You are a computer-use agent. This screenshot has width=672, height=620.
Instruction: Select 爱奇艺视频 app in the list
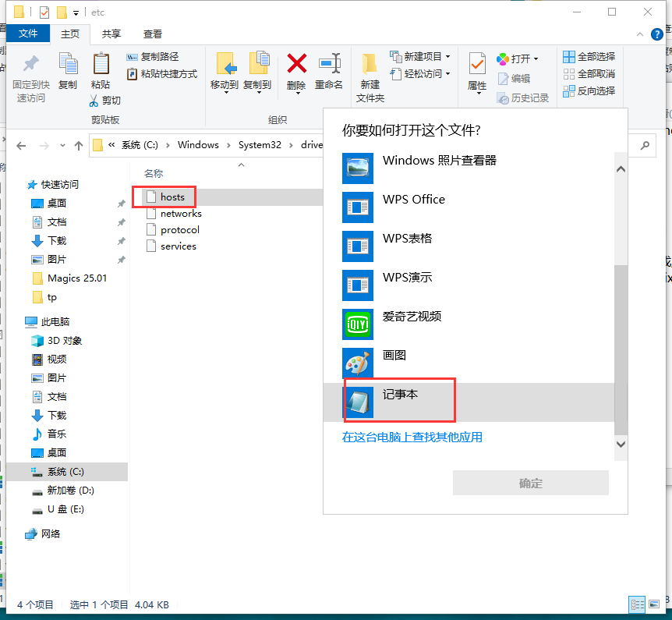[x=412, y=317]
